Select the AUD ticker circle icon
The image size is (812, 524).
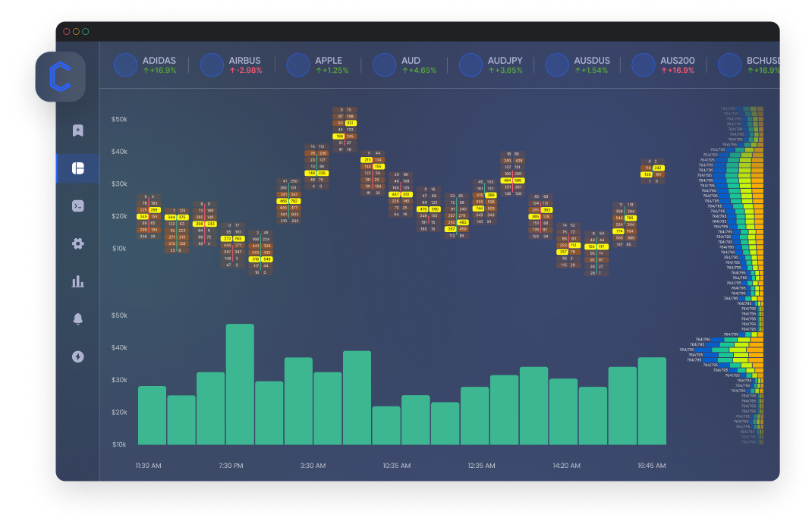[x=384, y=65]
